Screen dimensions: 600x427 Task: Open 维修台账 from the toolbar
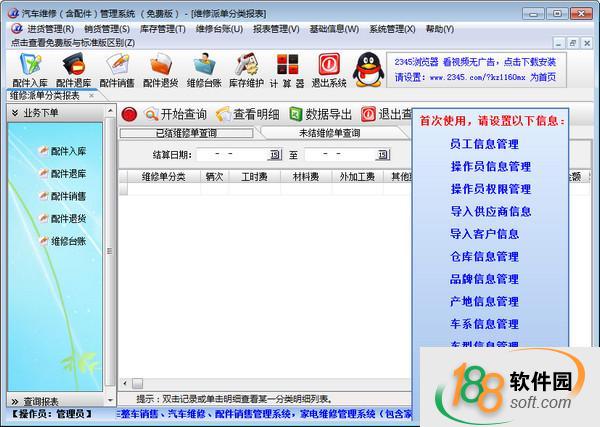point(204,69)
